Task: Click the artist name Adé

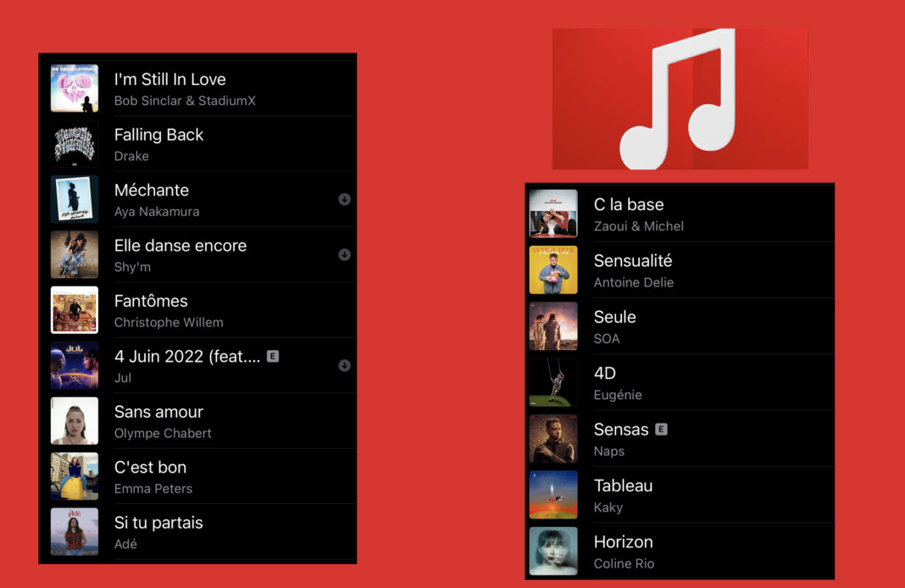Action: (125, 544)
